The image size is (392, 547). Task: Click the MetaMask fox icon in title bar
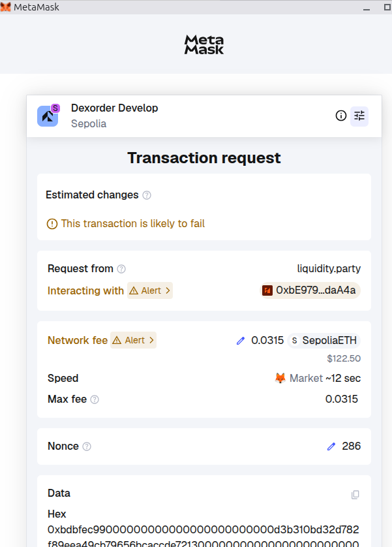tap(6, 6)
